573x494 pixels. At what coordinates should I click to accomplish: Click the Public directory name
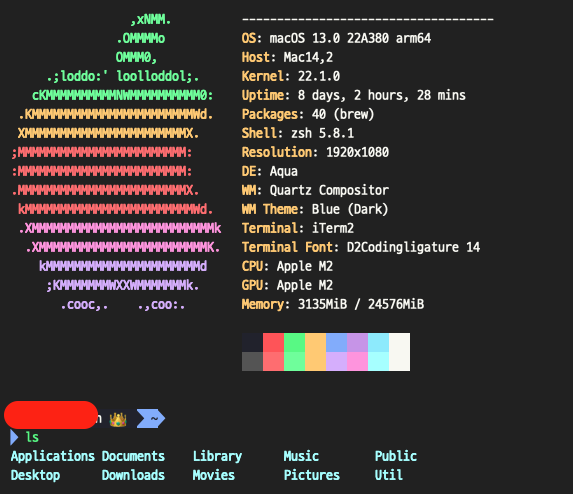pos(396,456)
